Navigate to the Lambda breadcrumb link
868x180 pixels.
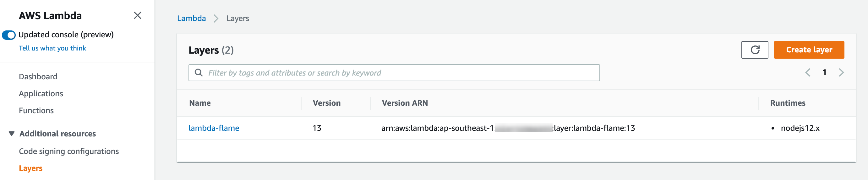click(191, 19)
